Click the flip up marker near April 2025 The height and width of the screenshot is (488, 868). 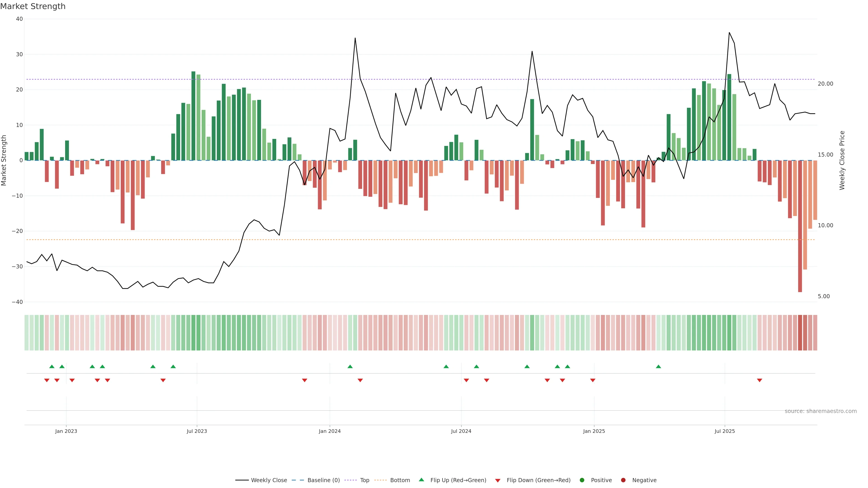pos(658,366)
